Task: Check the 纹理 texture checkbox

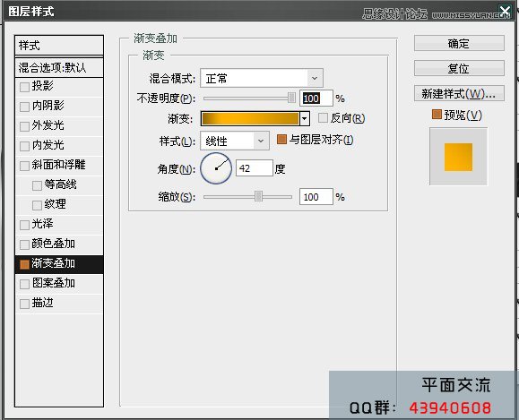Action: pyautogui.click(x=37, y=205)
